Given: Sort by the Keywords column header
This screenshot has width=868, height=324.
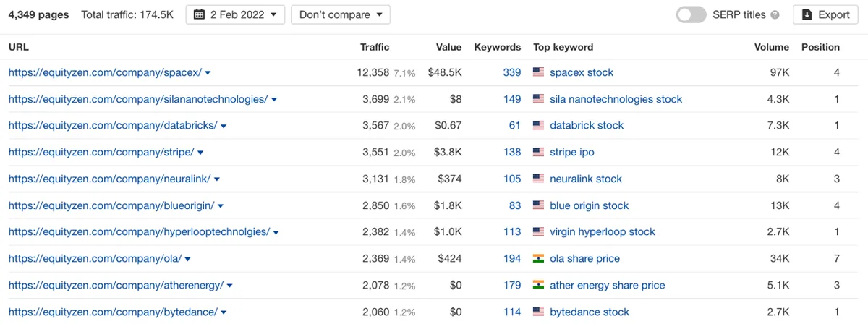Looking at the screenshot, I should tap(498, 47).
